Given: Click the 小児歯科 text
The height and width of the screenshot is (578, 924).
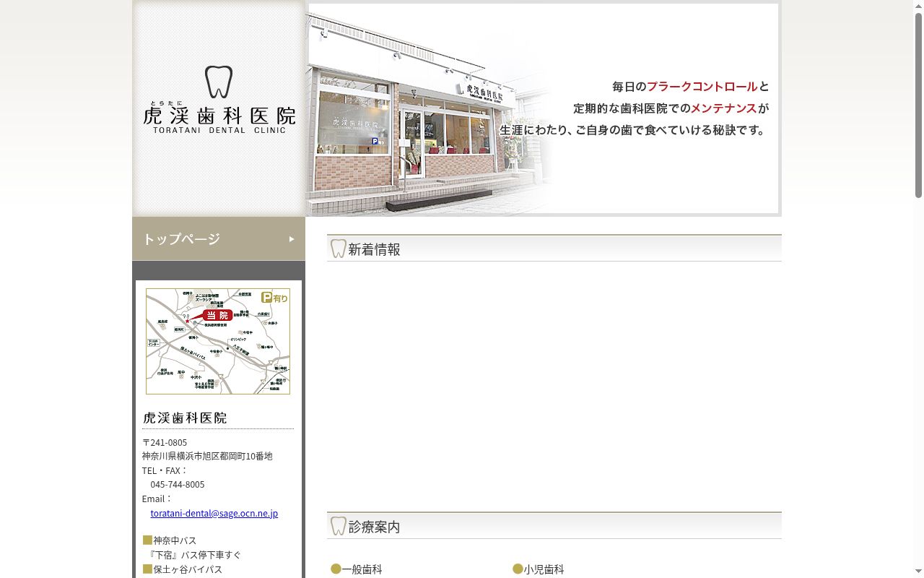Looking at the screenshot, I should (544, 569).
